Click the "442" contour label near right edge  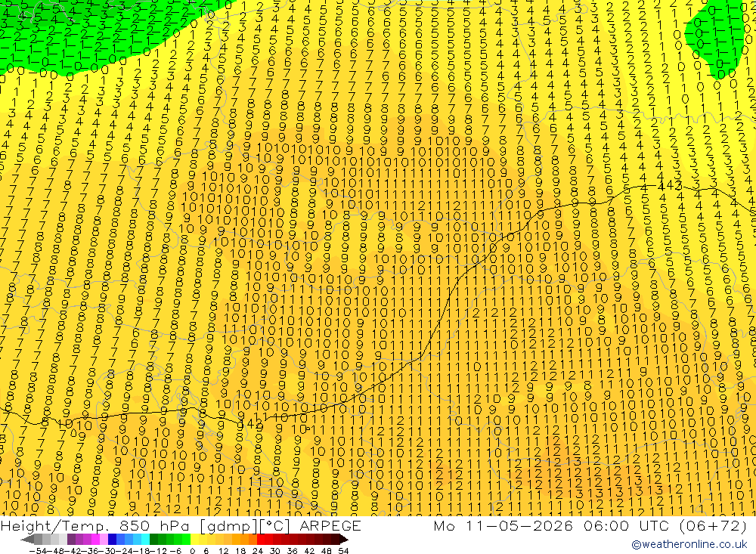(x=670, y=186)
